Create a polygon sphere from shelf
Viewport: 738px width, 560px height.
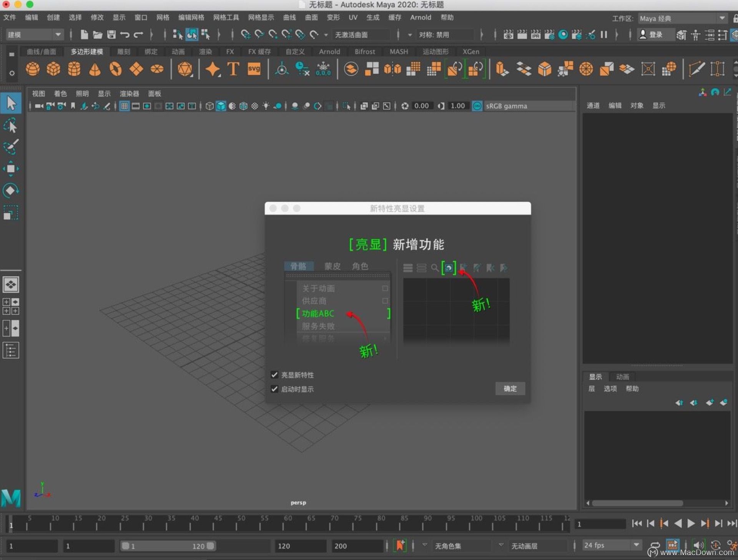coord(33,69)
